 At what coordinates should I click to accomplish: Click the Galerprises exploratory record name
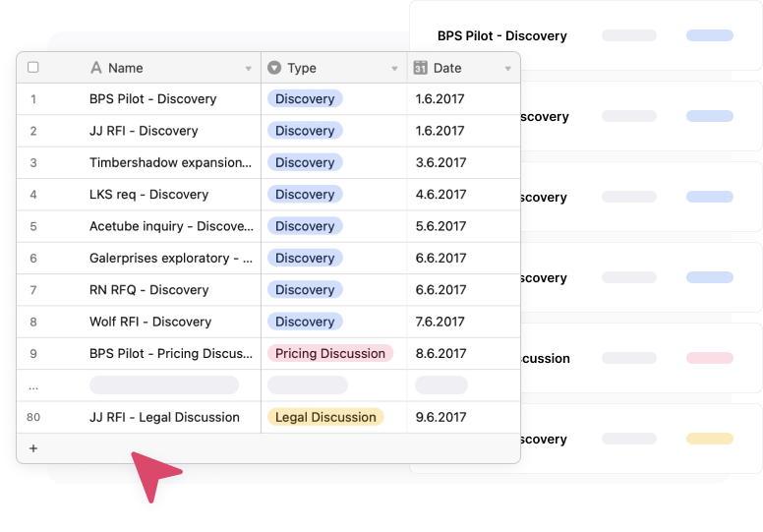point(169,258)
